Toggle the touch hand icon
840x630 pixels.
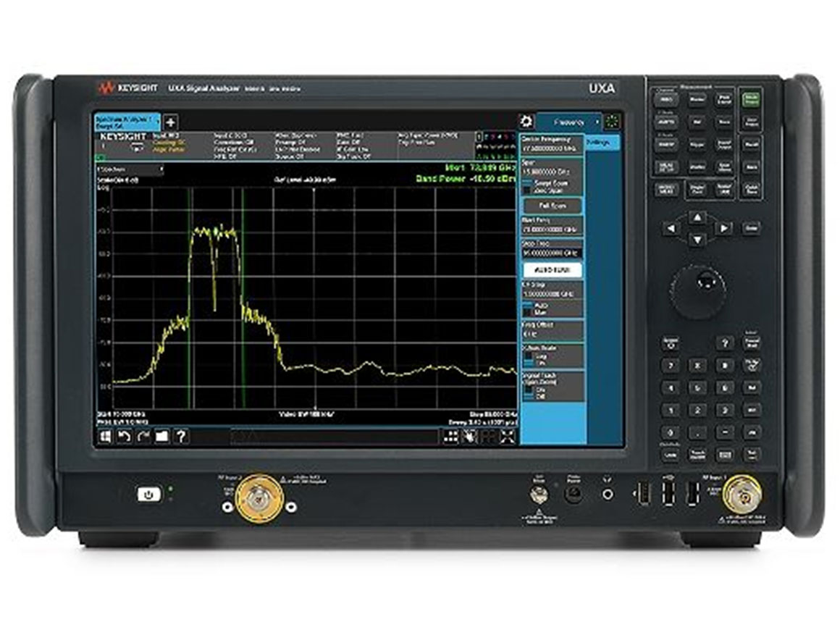pos(470,437)
